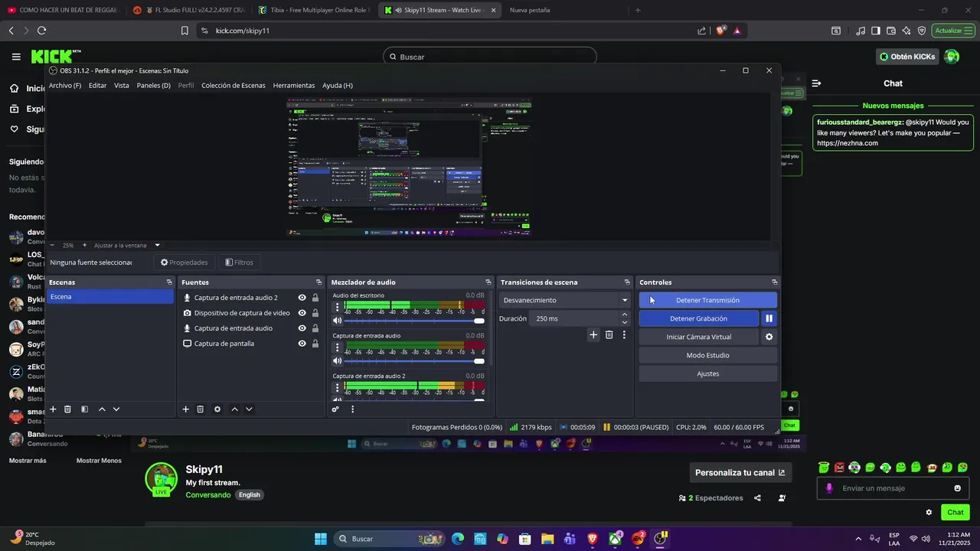
Task: Open transition properties three-dot menu
Action: (624, 334)
